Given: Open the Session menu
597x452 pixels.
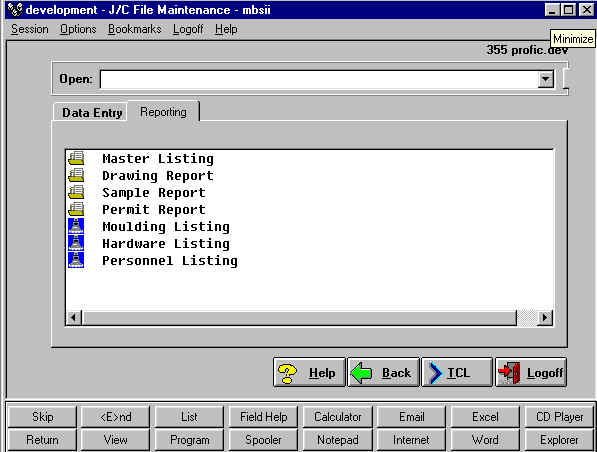Looking at the screenshot, I should 30,29.
